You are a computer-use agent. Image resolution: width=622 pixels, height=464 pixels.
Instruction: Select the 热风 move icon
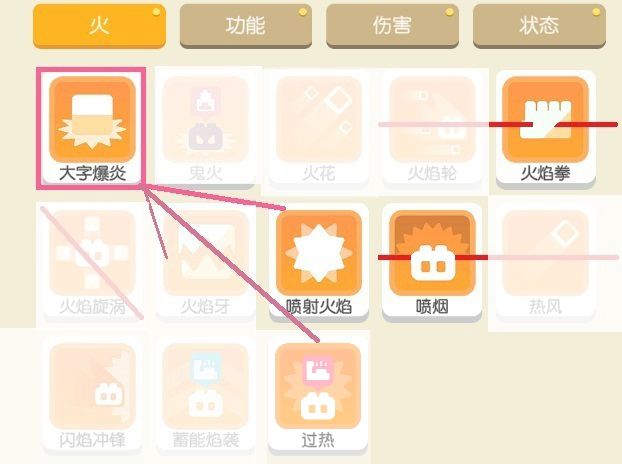545,253
